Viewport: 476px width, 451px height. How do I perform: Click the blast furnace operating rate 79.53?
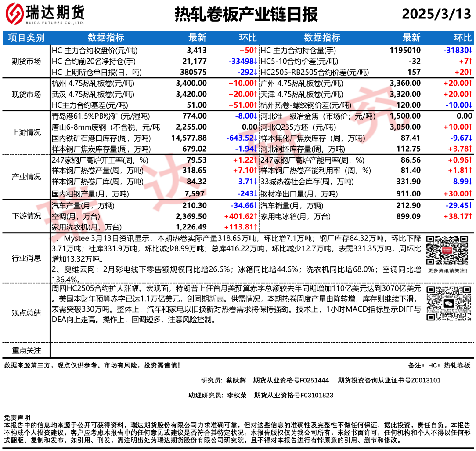[197, 160]
